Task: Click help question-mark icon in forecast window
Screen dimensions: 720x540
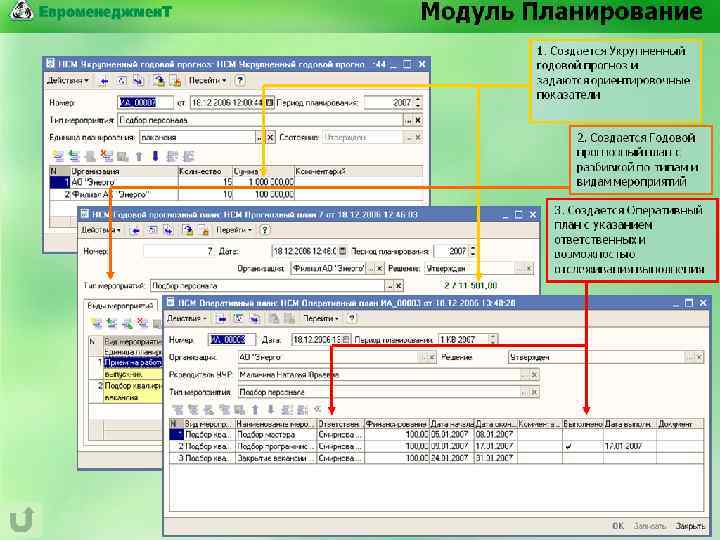Action: click(240, 81)
